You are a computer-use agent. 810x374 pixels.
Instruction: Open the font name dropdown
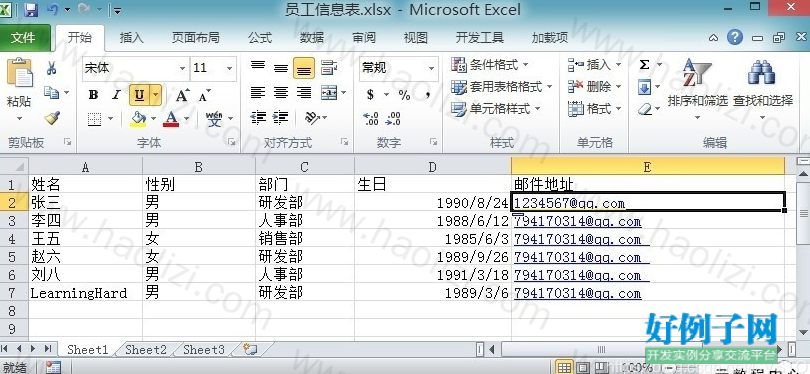(x=182, y=68)
